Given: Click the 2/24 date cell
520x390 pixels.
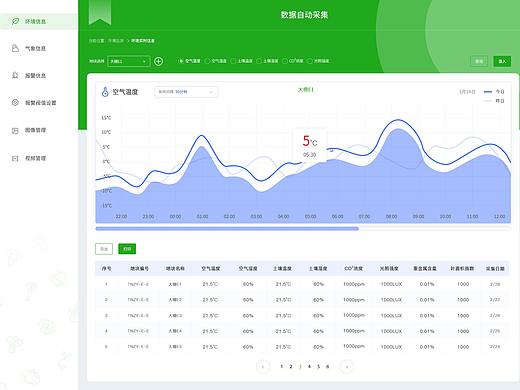Looking at the screenshot, I should click(x=495, y=347).
